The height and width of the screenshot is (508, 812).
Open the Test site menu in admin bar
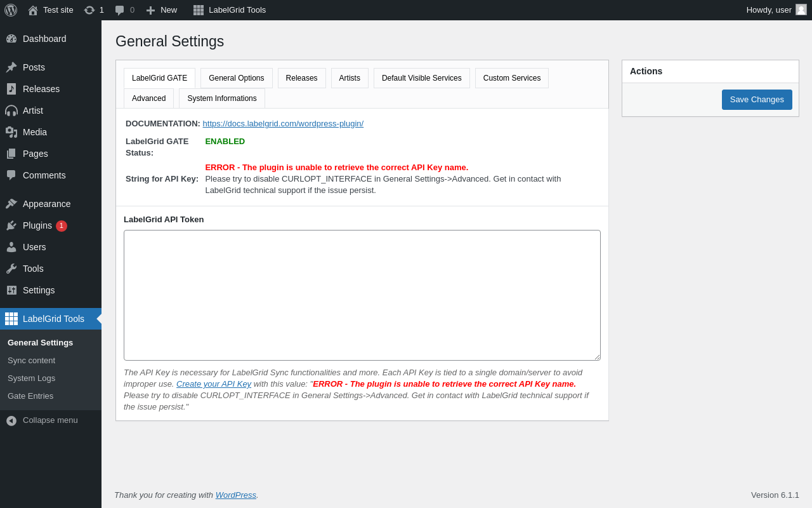click(x=51, y=10)
